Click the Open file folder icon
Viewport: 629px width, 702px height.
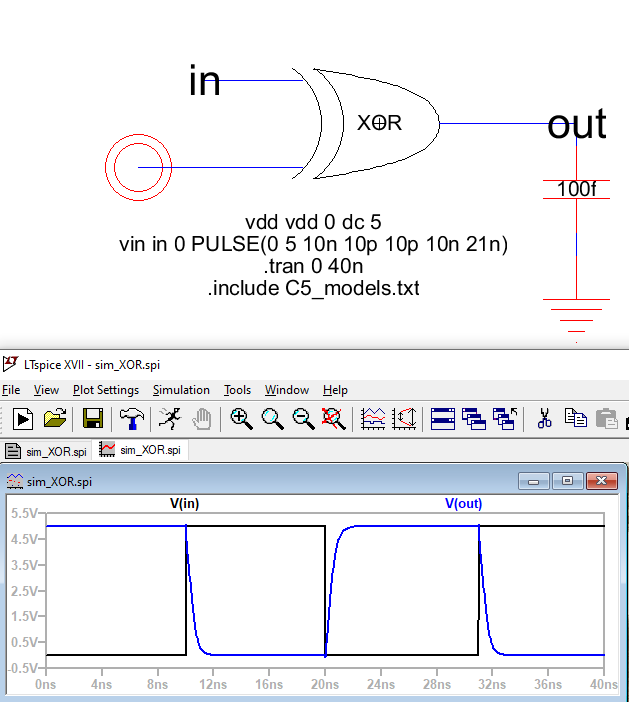pyautogui.click(x=55, y=419)
